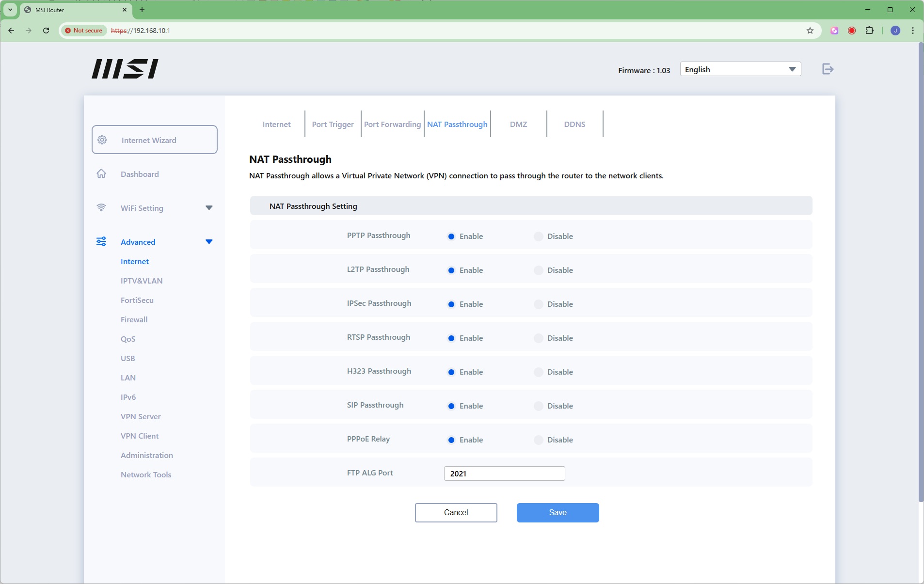Expand the WiFi Setting menu arrow
Viewport: 924px width, 584px height.
(x=209, y=208)
